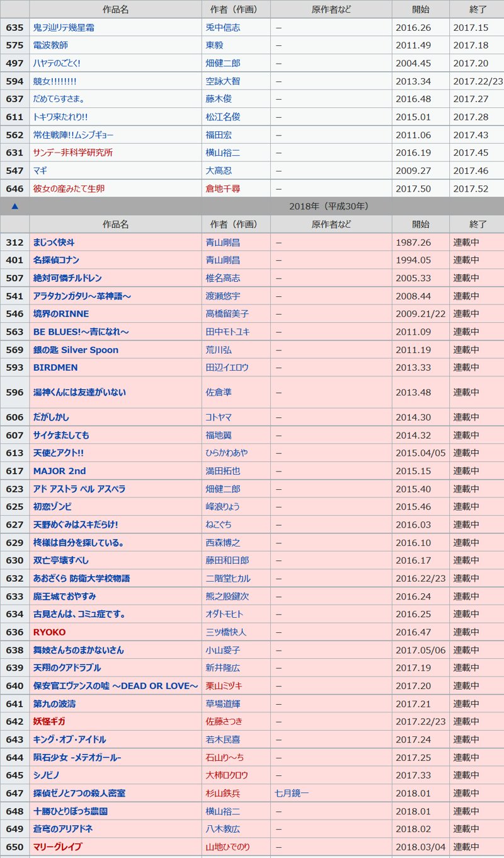The image size is (504, 858).
Task: Open the 舞妓さんちのまかないさん link
Action: [x=79, y=649]
